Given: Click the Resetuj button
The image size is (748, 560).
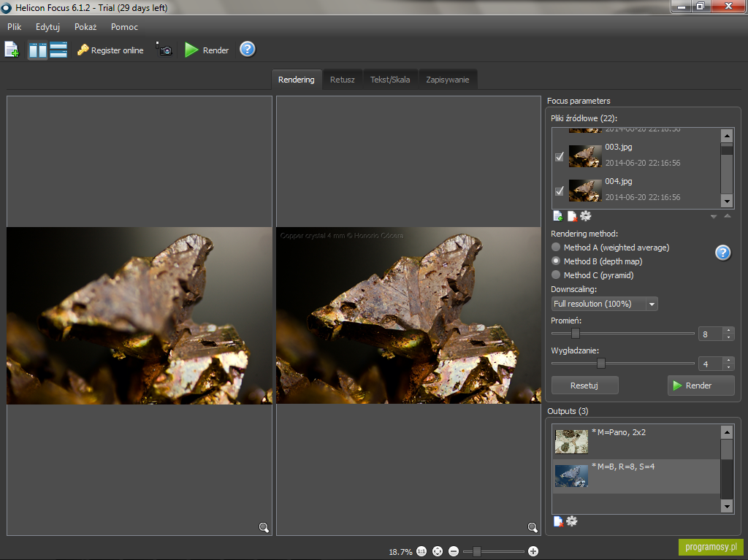Looking at the screenshot, I should coord(584,386).
